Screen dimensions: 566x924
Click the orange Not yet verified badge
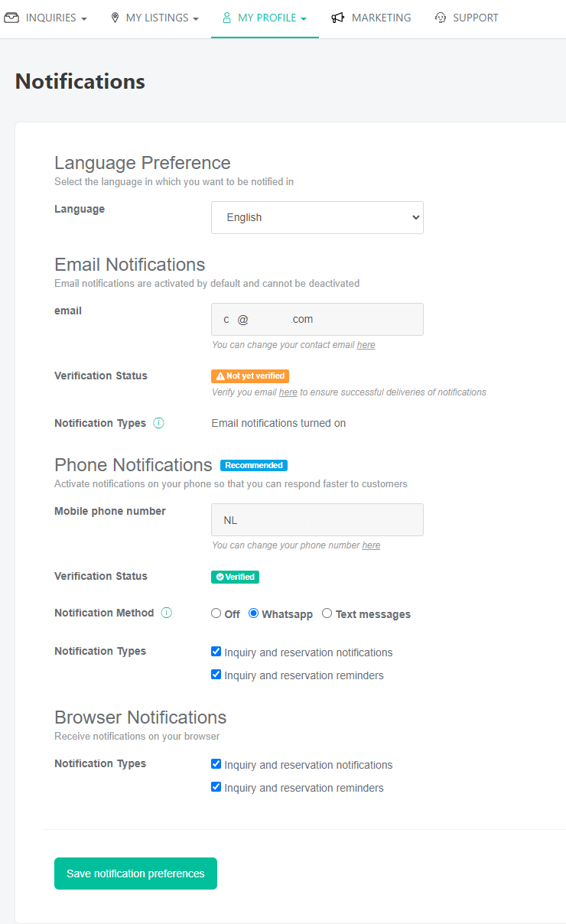[x=250, y=376]
